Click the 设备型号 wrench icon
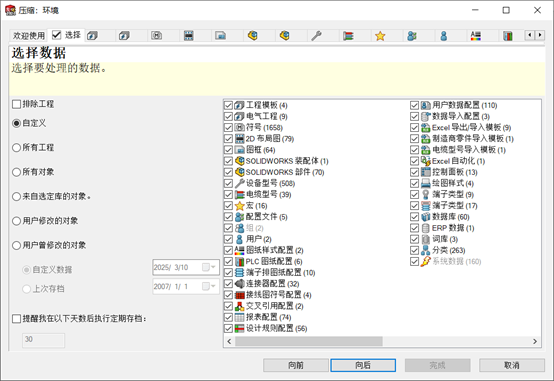 pyautogui.click(x=240, y=183)
